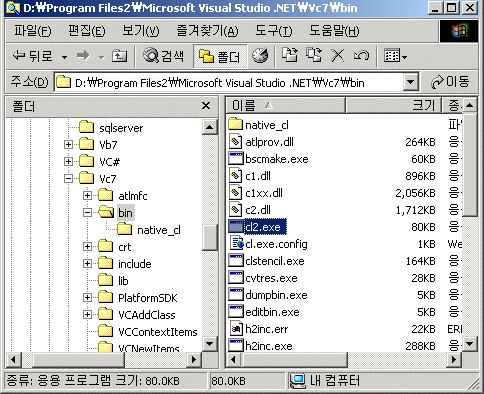Open the 도구(T) menu
Viewport: 484px width, 394px height.
click(274, 31)
